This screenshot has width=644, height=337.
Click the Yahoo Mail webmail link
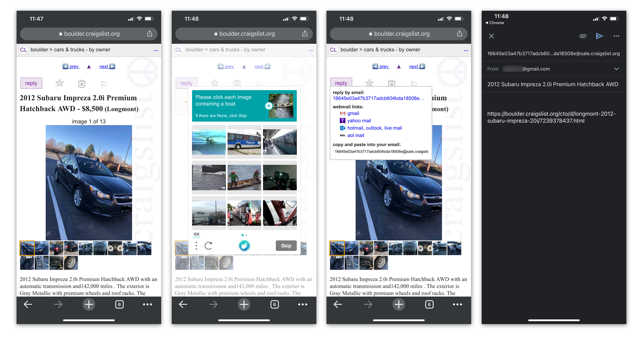point(358,121)
